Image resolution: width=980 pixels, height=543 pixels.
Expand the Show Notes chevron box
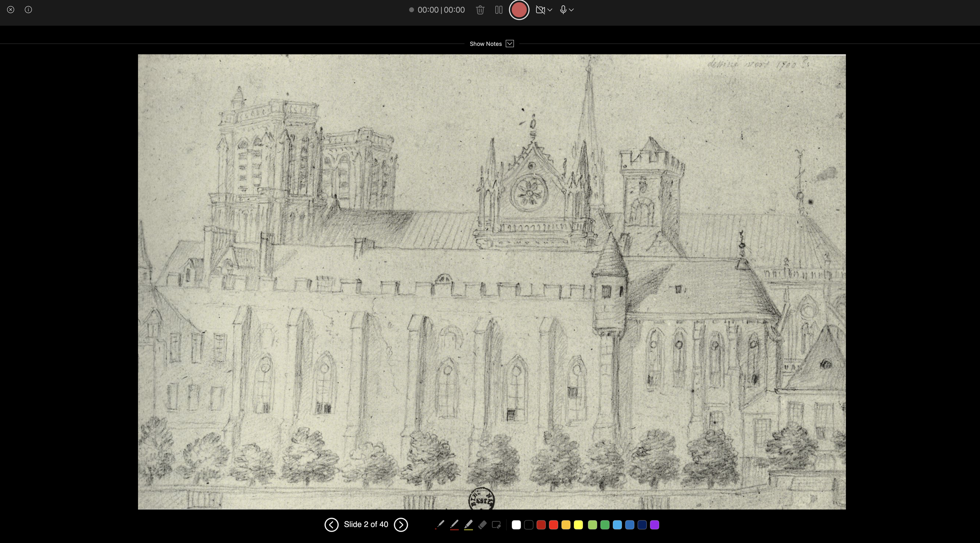coord(510,44)
